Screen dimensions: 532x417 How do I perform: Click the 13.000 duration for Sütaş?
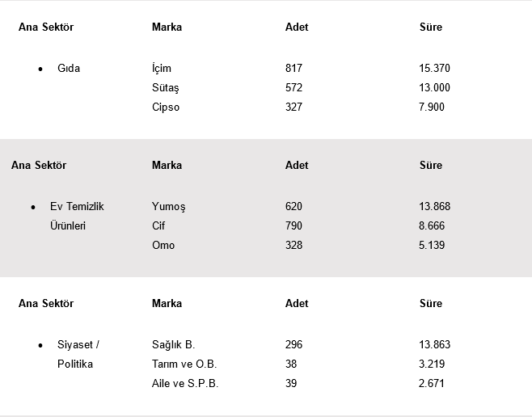434,88
